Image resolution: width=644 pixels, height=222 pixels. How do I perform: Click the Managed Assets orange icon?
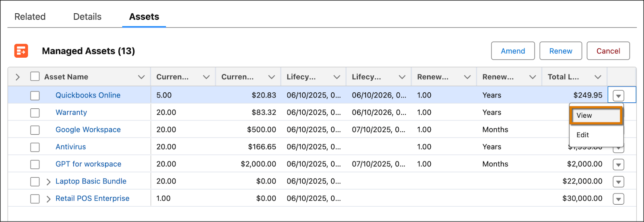click(x=21, y=51)
